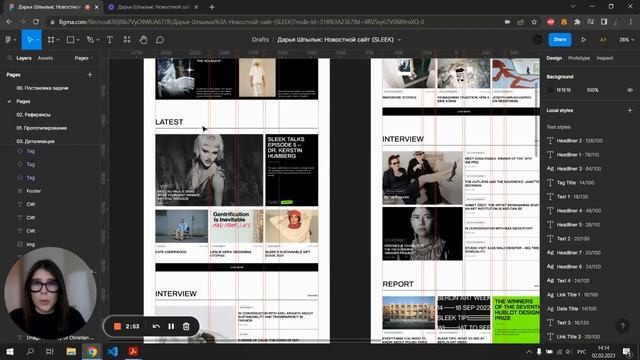Select the Text tool

click(110, 40)
